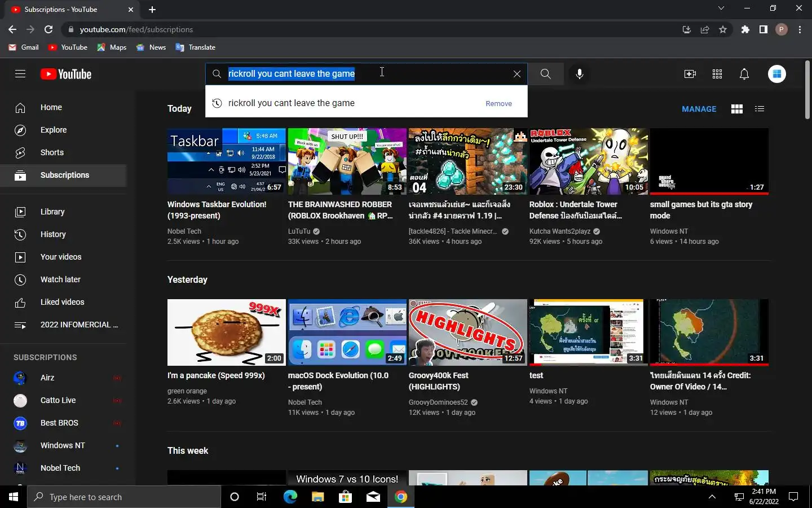
Task: Open the Create video camera icon
Action: pyautogui.click(x=690, y=74)
